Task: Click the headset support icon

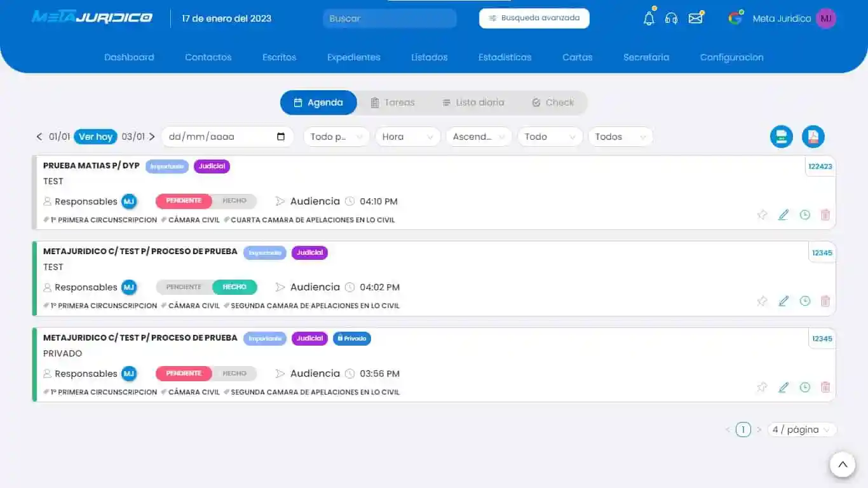Action: click(x=672, y=18)
